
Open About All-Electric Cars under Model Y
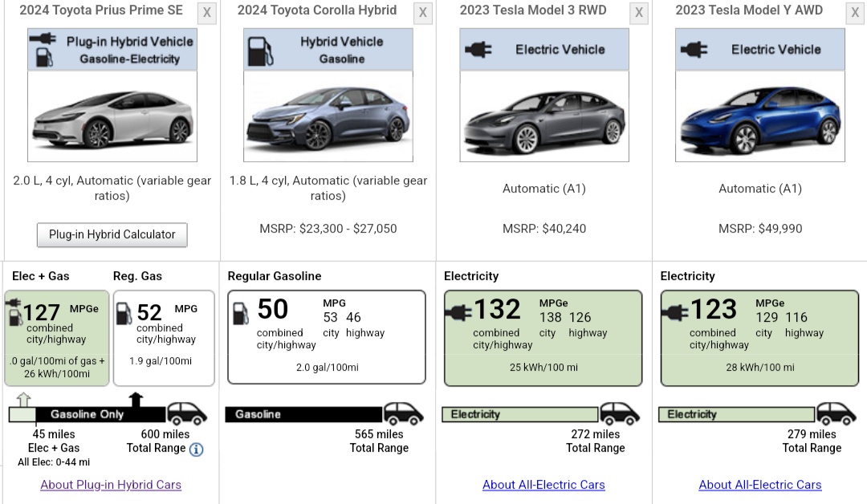(x=759, y=485)
